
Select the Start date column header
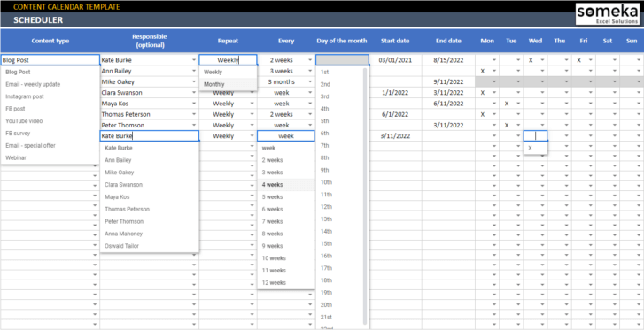(395, 41)
